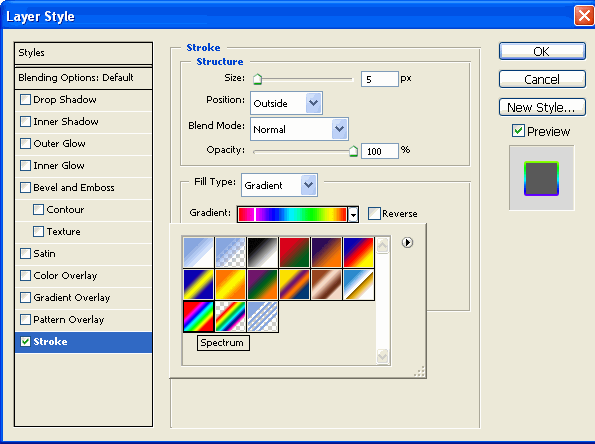
Task: Open the gradient picker flyout menu arrow
Action: [407, 242]
